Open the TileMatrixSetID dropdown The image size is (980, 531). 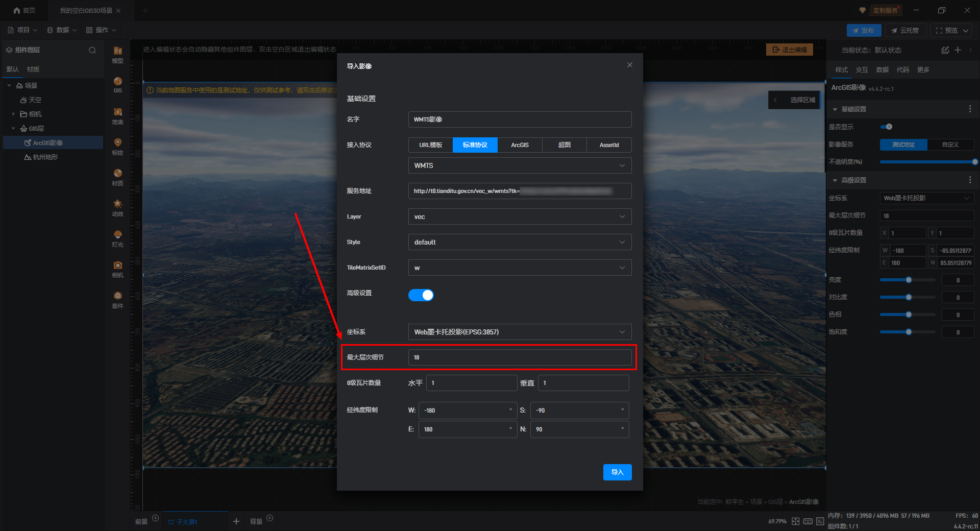coord(520,268)
